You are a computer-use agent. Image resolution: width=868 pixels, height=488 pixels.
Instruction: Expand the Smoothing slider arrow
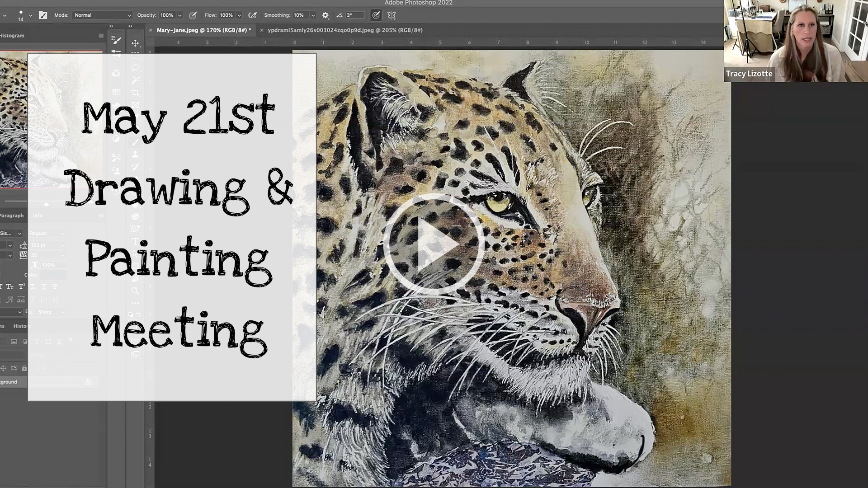(x=313, y=15)
